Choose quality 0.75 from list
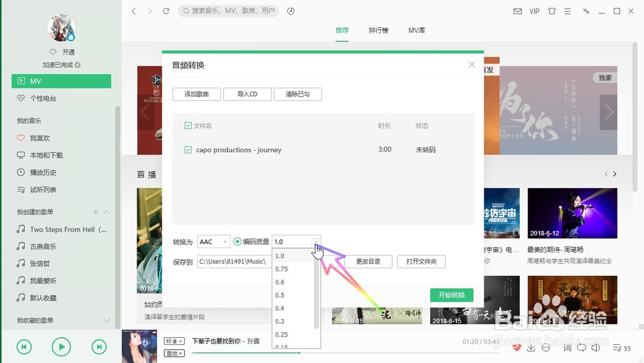Image resolution: width=644 pixels, height=363 pixels. click(293, 269)
